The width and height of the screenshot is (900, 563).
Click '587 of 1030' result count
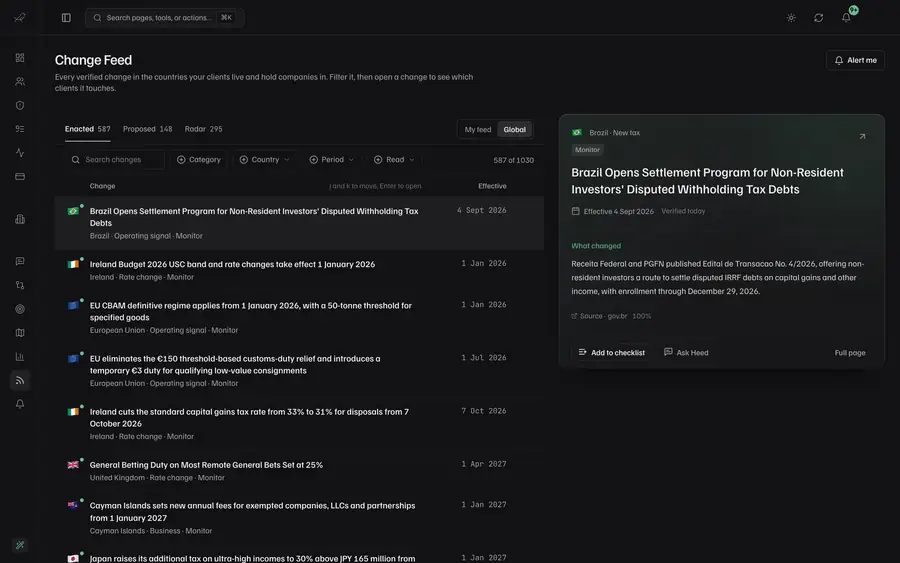tap(513, 160)
